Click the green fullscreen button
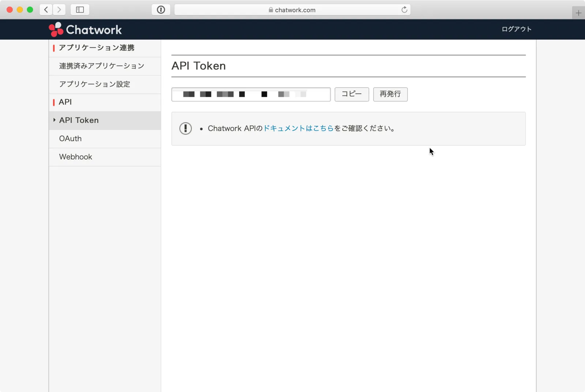Image resolution: width=585 pixels, height=392 pixels. point(30,10)
